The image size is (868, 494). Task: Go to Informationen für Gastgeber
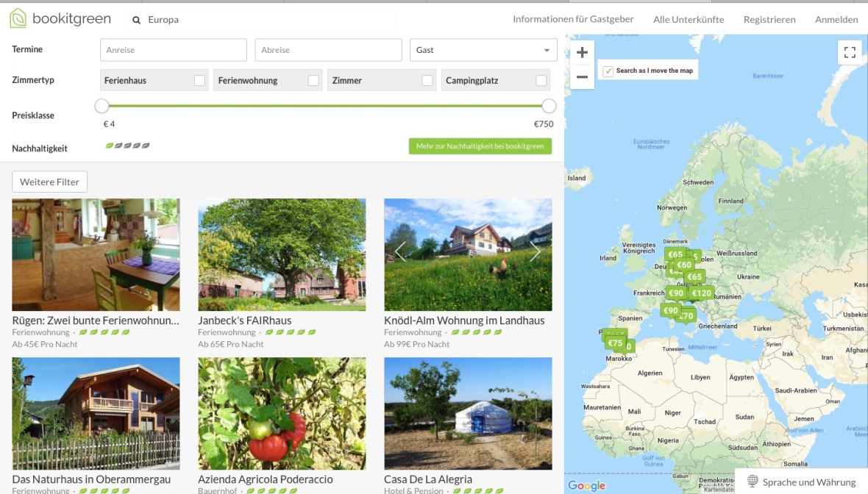tap(573, 19)
